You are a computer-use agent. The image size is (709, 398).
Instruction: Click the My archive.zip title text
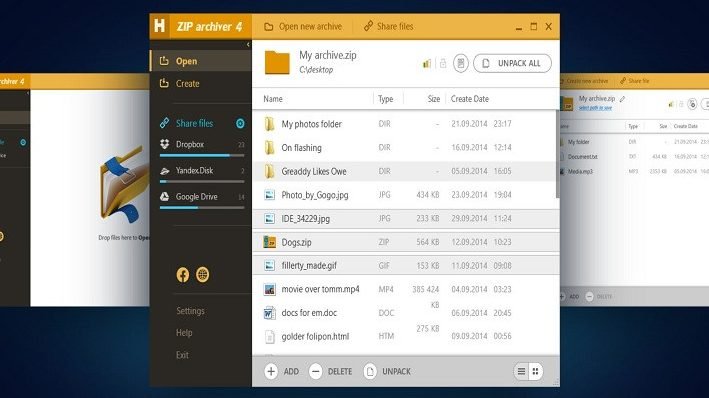[x=328, y=55]
